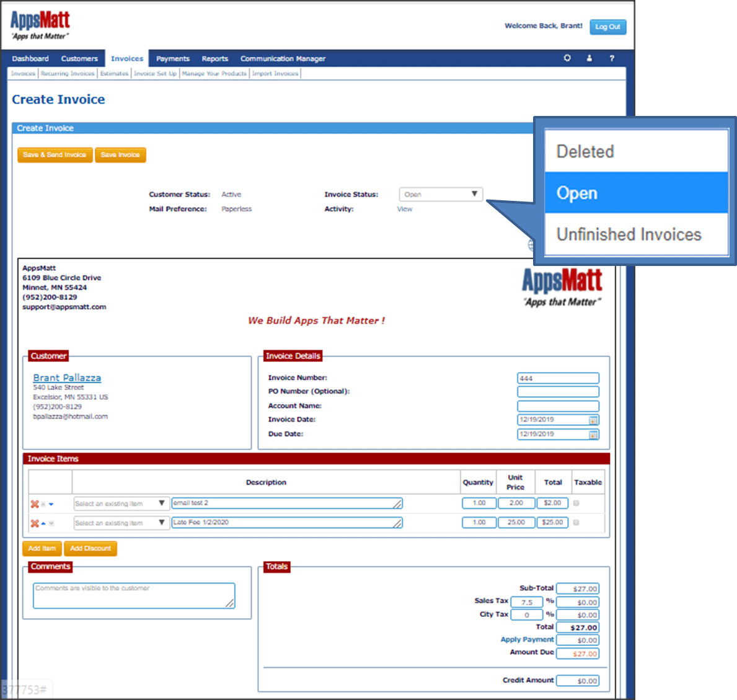Toggle Taxable for the "email test 2" item

tap(576, 503)
